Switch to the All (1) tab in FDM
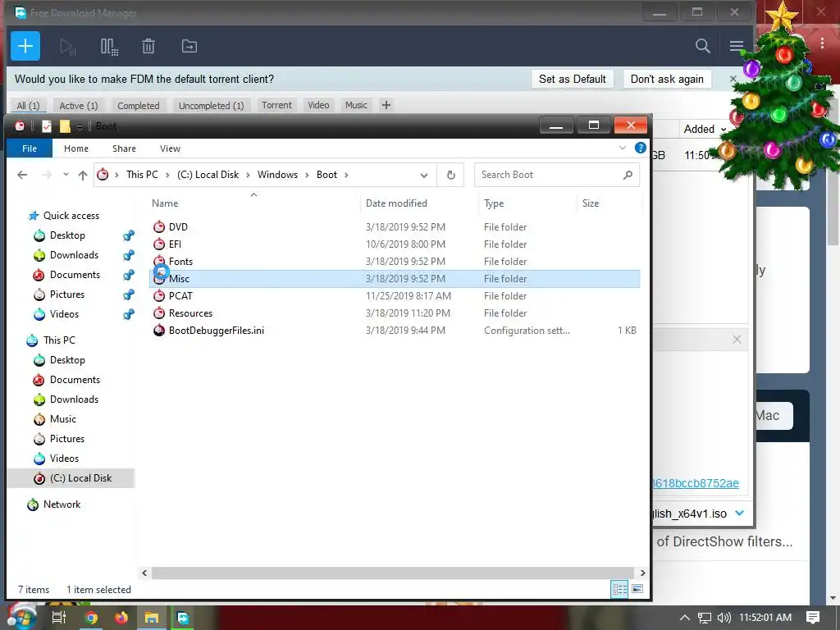This screenshot has width=840, height=630. pyautogui.click(x=28, y=106)
